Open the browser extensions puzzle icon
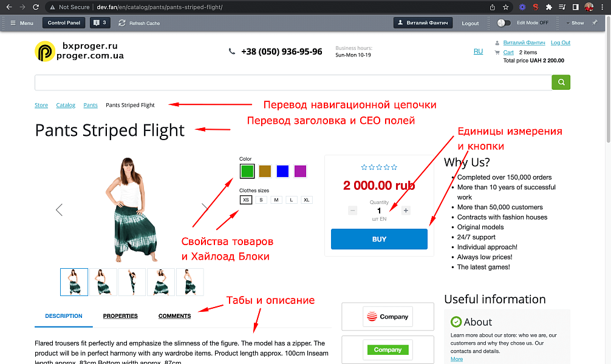611x364 pixels. [548, 7]
